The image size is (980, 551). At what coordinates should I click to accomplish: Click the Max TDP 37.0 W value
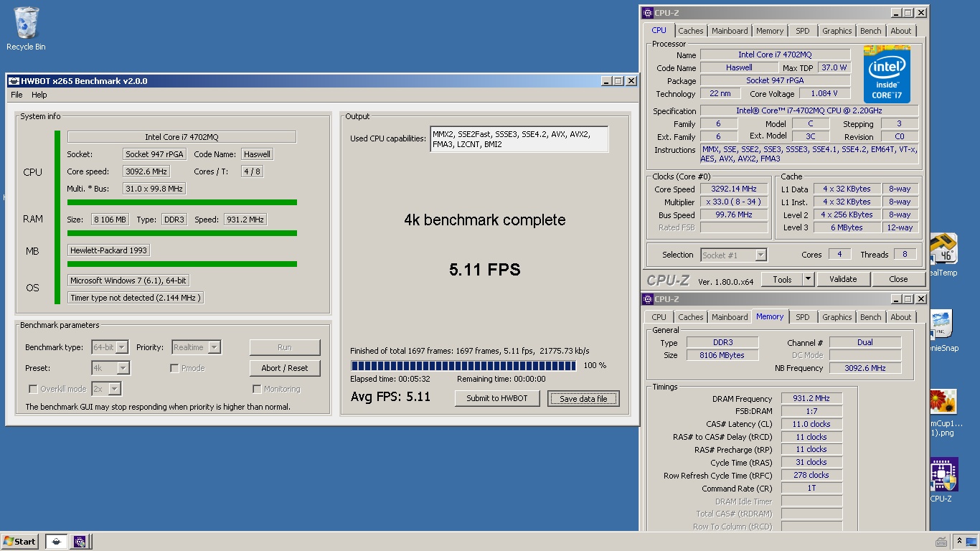pos(834,67)
